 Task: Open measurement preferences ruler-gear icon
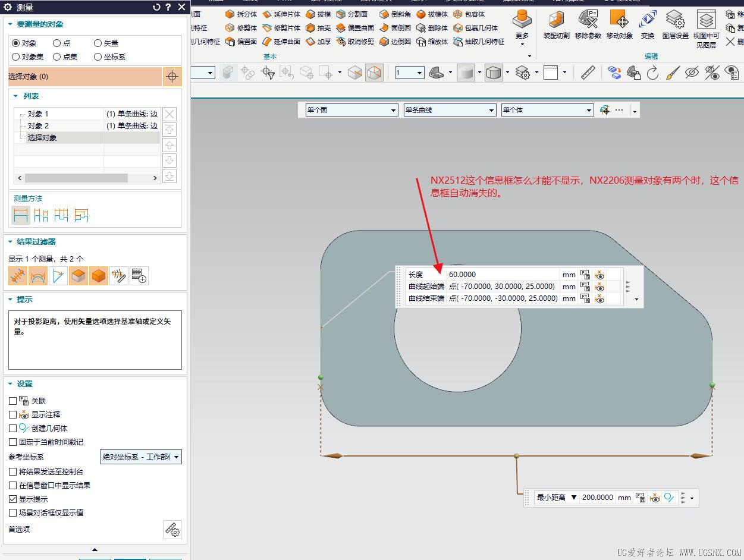(172, 529)
